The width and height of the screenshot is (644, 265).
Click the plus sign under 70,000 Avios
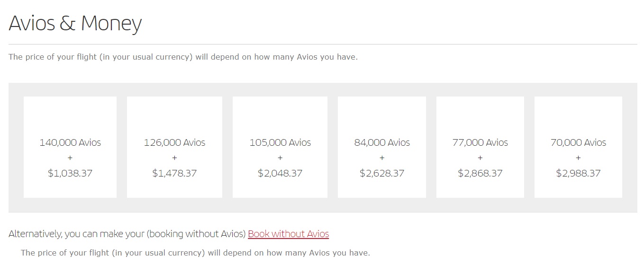pyautogui.click(x=578, y=158)
